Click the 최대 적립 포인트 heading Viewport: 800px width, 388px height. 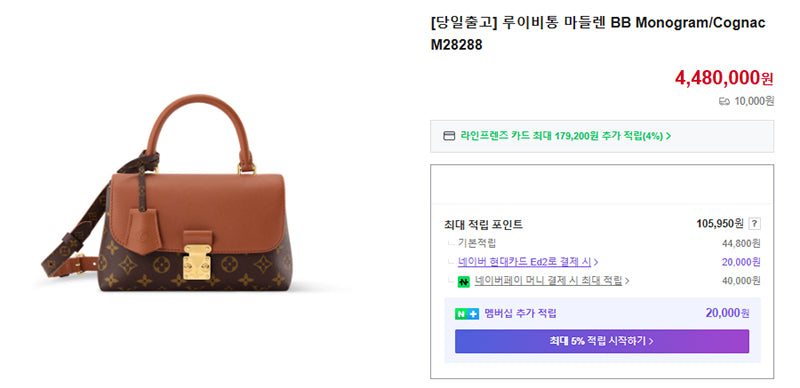483,225
